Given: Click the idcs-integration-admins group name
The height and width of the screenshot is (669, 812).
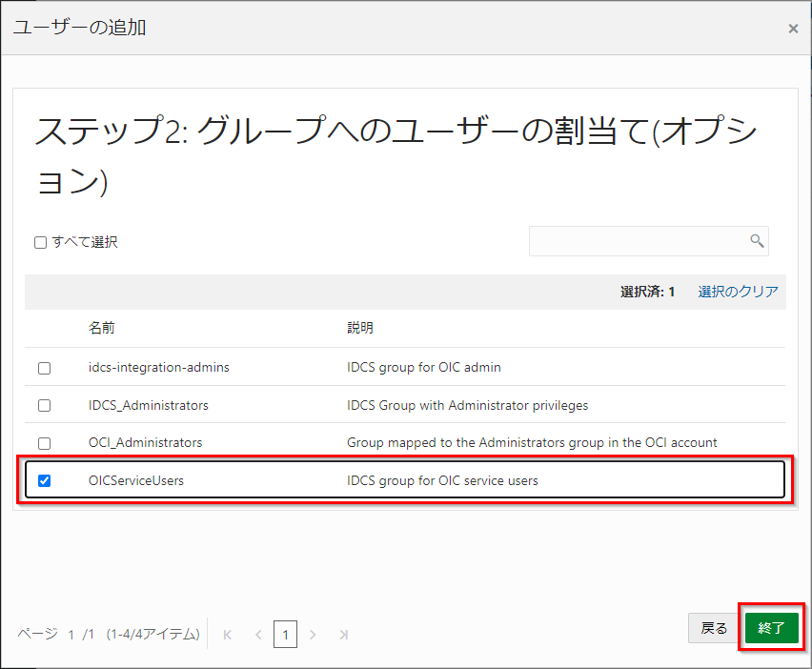Looking at the screenshot, I should coord(159,367).
